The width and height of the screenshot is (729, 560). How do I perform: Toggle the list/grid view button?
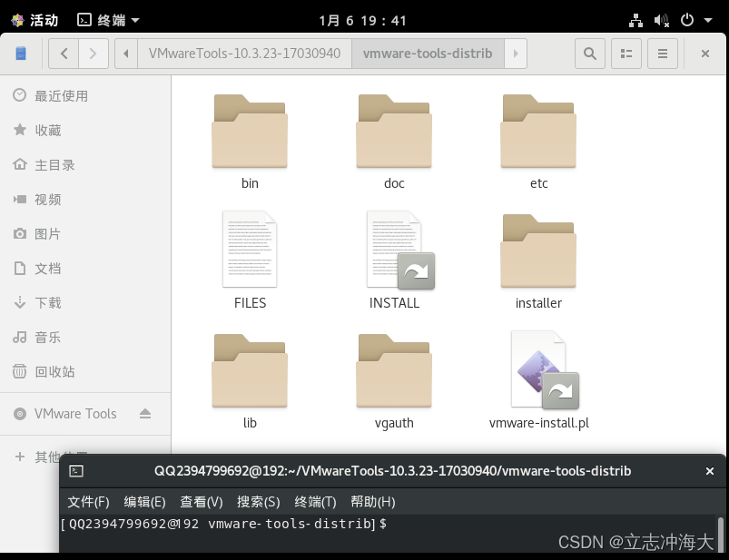point(626,54)
